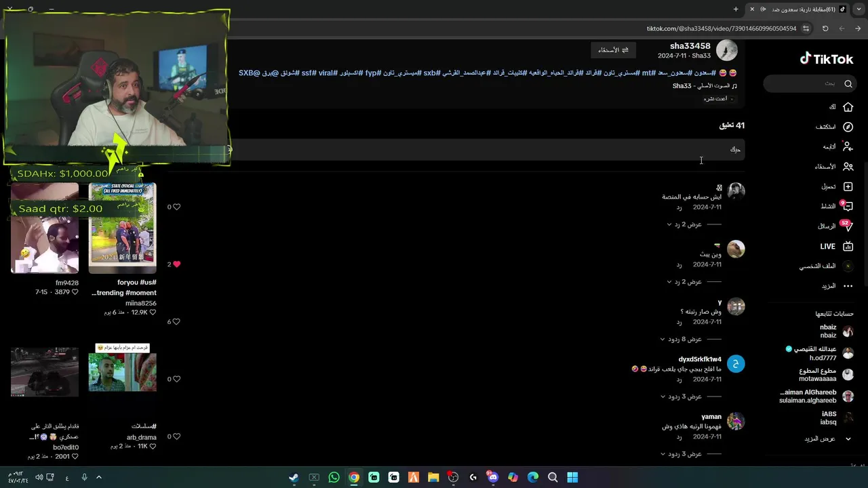The width and height of the screenshot is (868, 488).
Task: Open Microsoft Edge from the taskbar
Action: click(533, 477)
